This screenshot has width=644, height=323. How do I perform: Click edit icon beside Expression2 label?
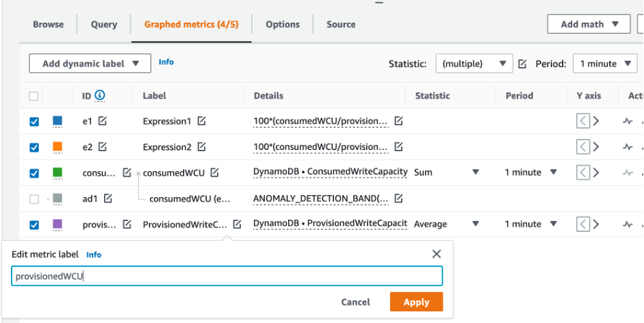tap(202, 146)
